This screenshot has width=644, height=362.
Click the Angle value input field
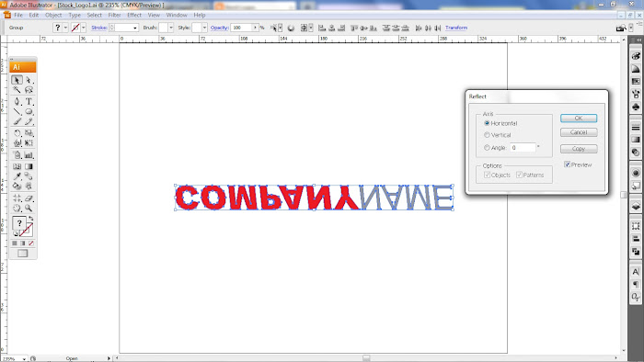pyautogui.click(x=523, y=148)
